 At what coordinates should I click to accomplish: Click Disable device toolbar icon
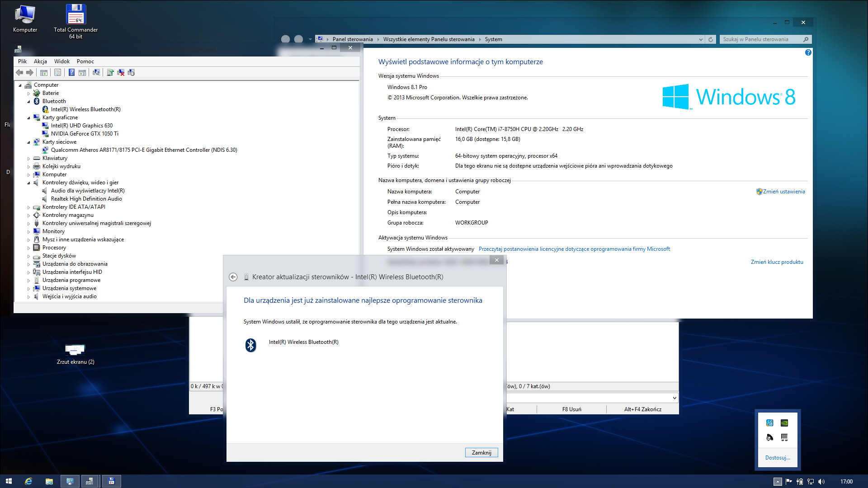click(x=131, y=72)
